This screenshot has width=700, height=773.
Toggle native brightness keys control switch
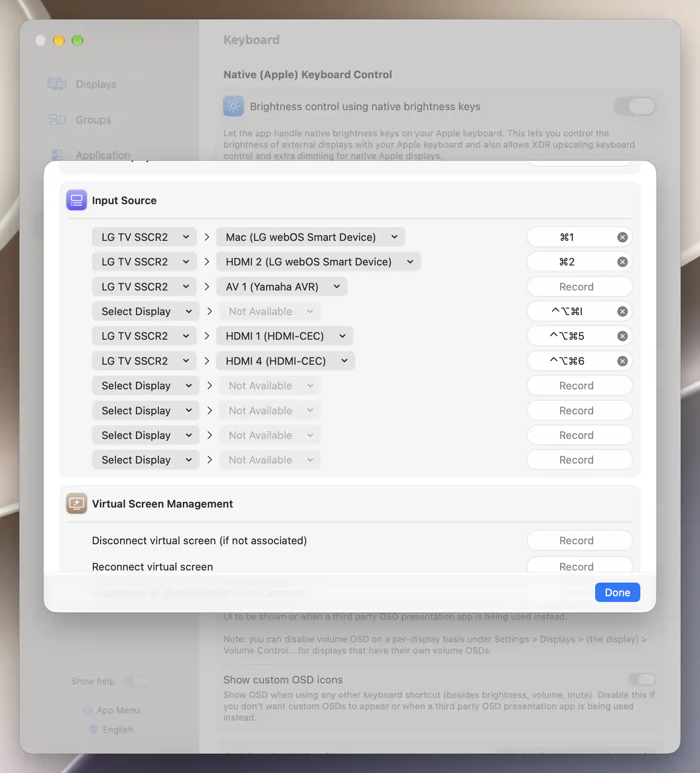click(635, 107)
